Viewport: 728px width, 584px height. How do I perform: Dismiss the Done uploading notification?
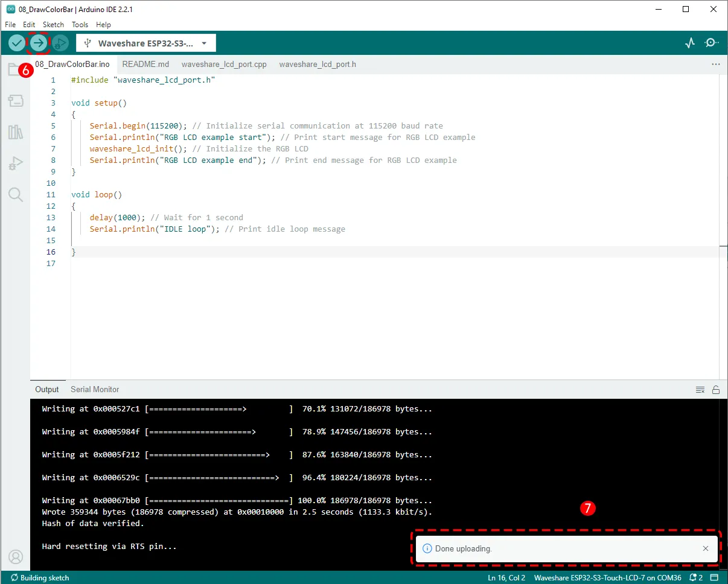[706, 549]
